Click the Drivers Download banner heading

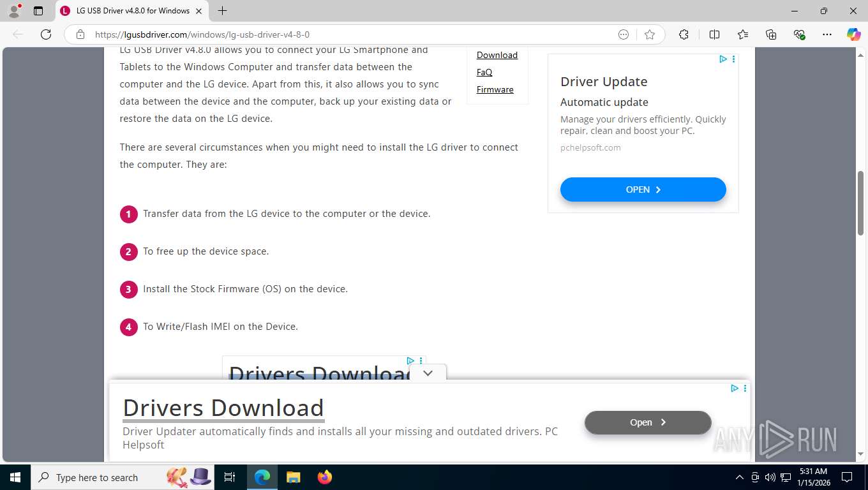coord(223,408)
